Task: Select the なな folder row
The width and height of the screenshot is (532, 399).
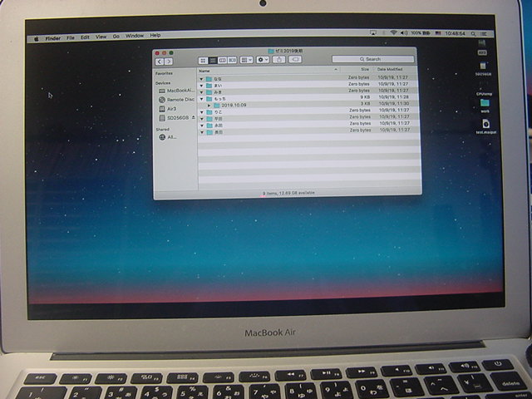Action: point(308,78)
